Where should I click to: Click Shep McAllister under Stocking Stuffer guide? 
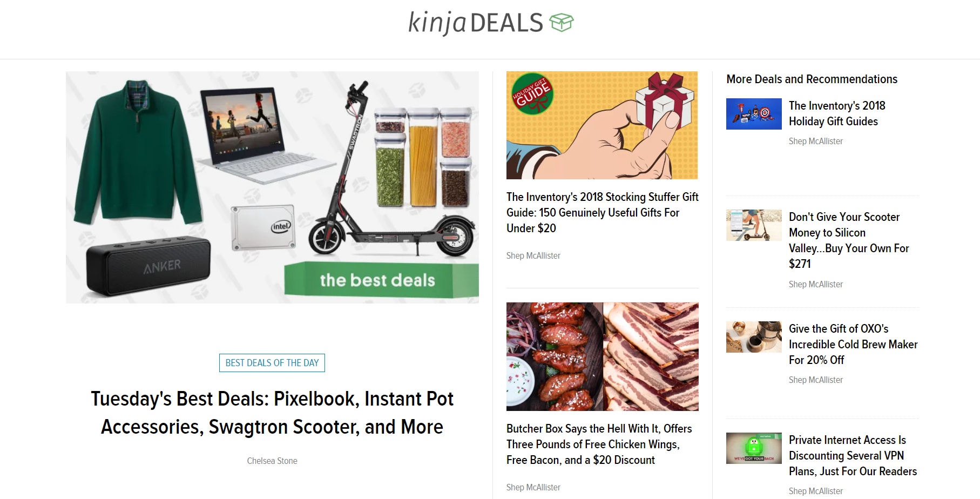pyautogui.click(x=533, y=255)
